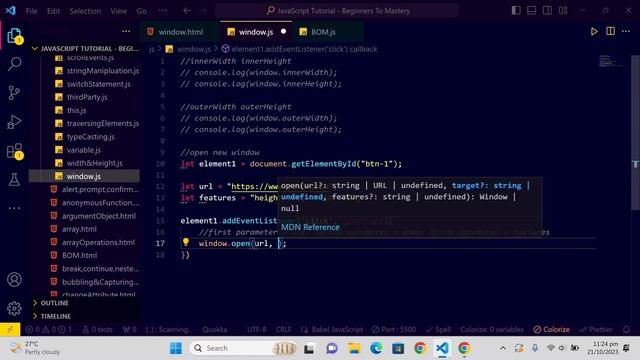Open thirdParty.js in explorer

(87, 97)
